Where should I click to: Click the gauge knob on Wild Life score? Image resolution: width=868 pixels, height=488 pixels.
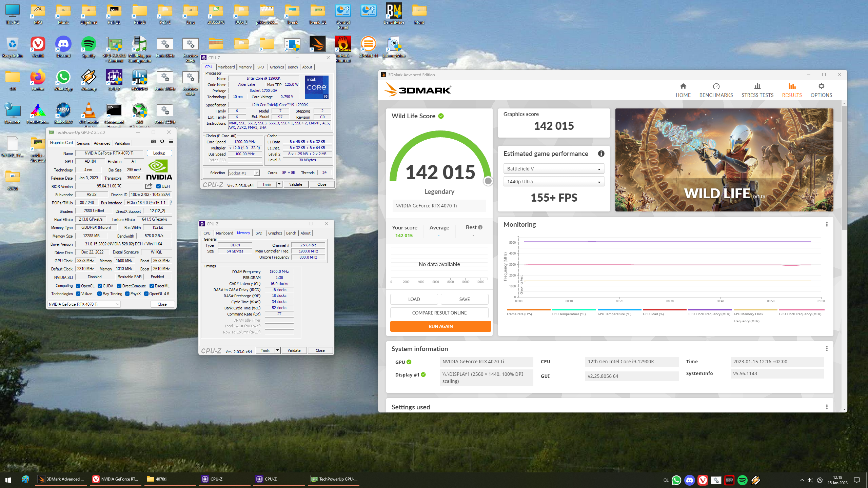488,181
